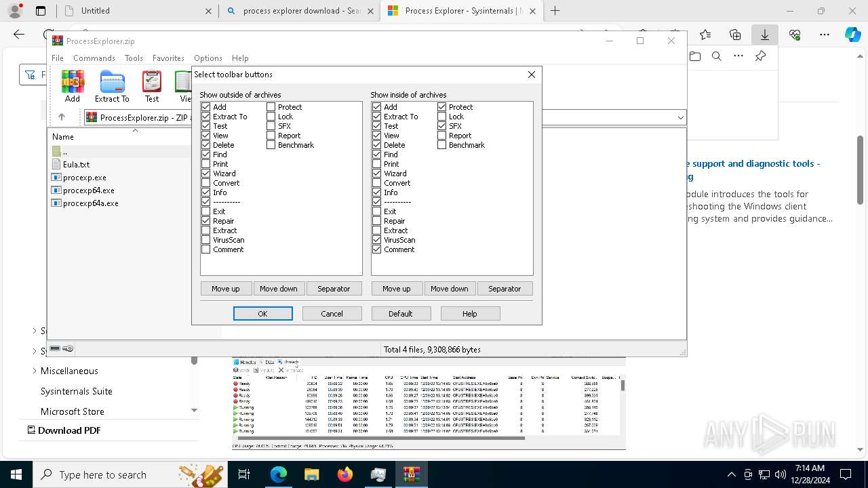The width and height of the screenshot is (868, 488).
Task: Click the Test toolbar icon
Action: tap(152, 86)
